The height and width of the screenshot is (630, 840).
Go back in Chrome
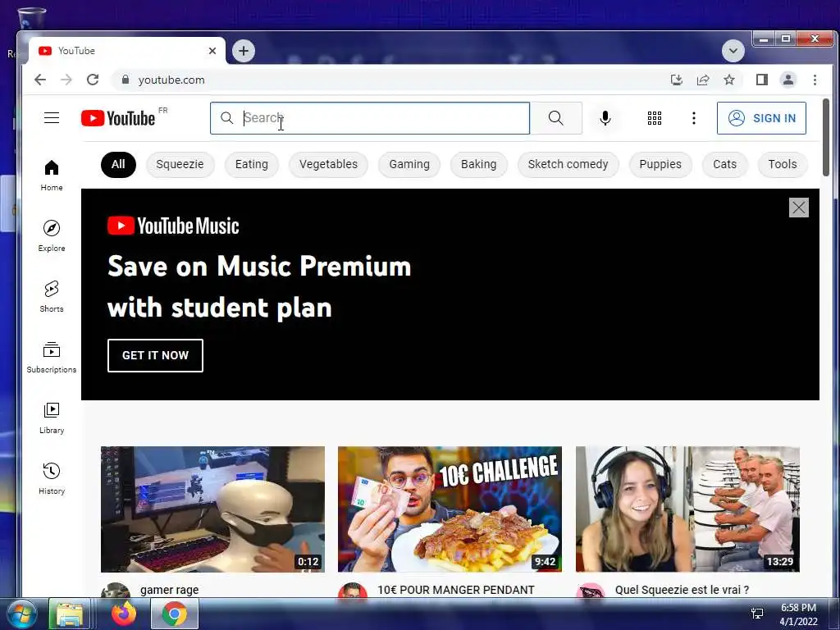[x=40, y=80]
